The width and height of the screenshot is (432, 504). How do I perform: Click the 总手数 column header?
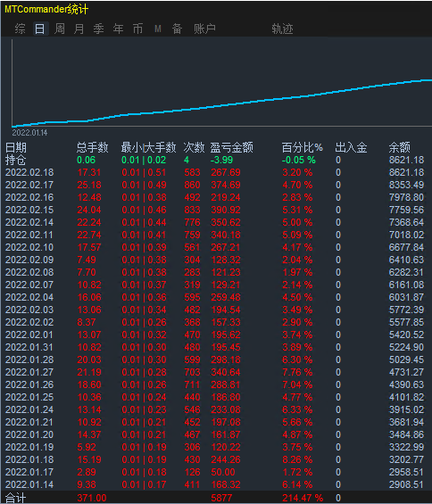click(92, 147)
